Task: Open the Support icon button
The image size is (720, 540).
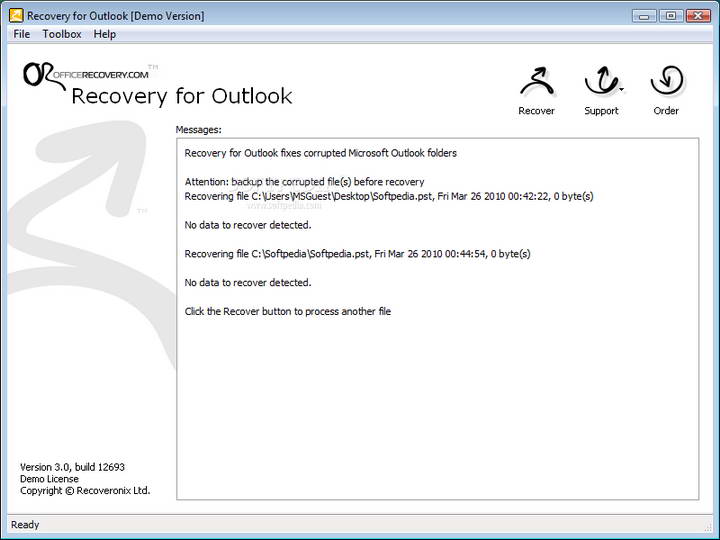Action: tap(601, 80)
